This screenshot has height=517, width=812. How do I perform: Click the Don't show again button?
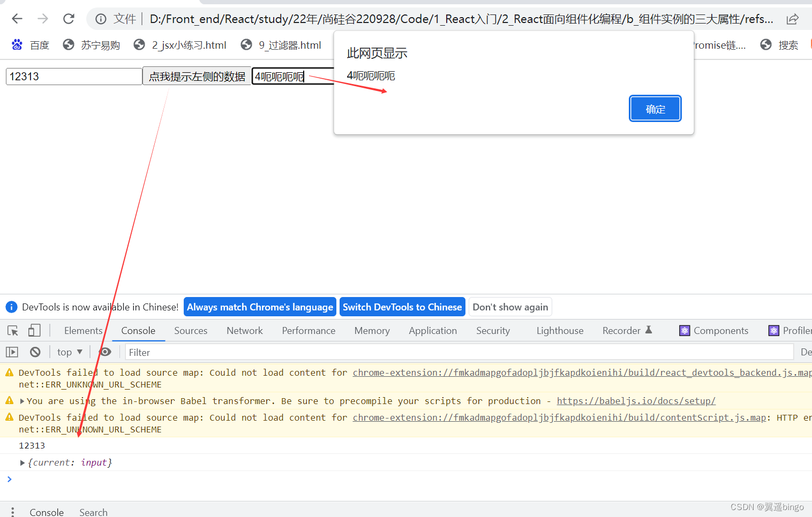pyautogui.click(x=510, y=307)
